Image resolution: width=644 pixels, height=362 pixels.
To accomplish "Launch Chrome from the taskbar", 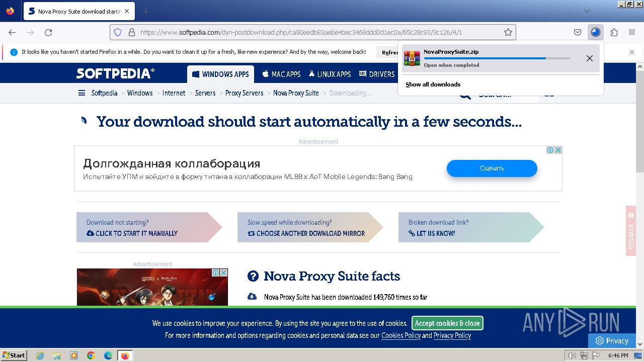I will click(x=91, y=355).
